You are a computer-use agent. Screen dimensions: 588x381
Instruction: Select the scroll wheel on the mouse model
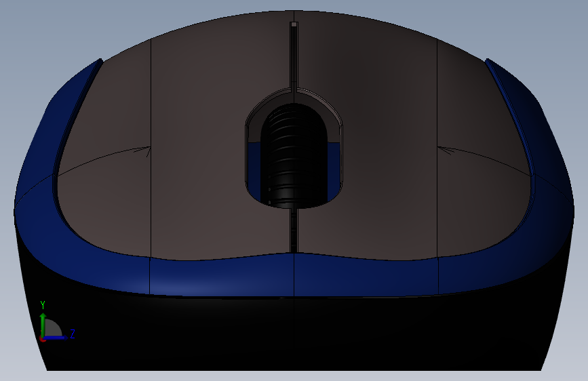pos(294,156)
